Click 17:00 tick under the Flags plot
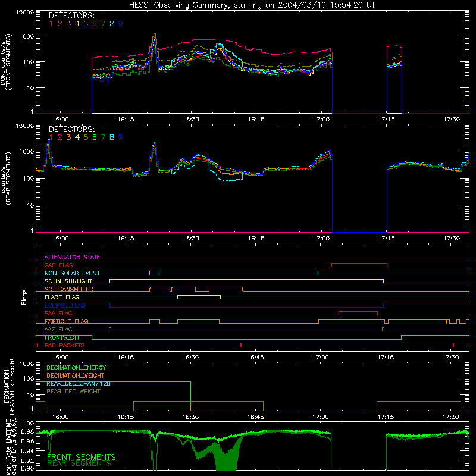 (x=320, y=358)
